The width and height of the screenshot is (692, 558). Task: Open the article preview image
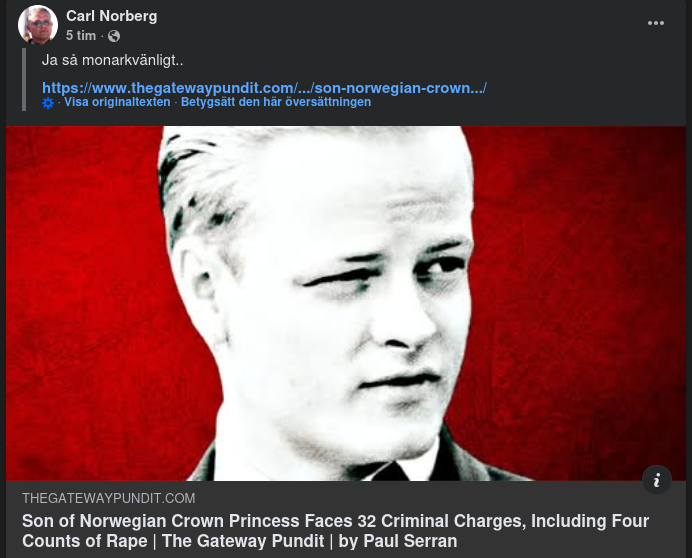click(x=346, y=303)
